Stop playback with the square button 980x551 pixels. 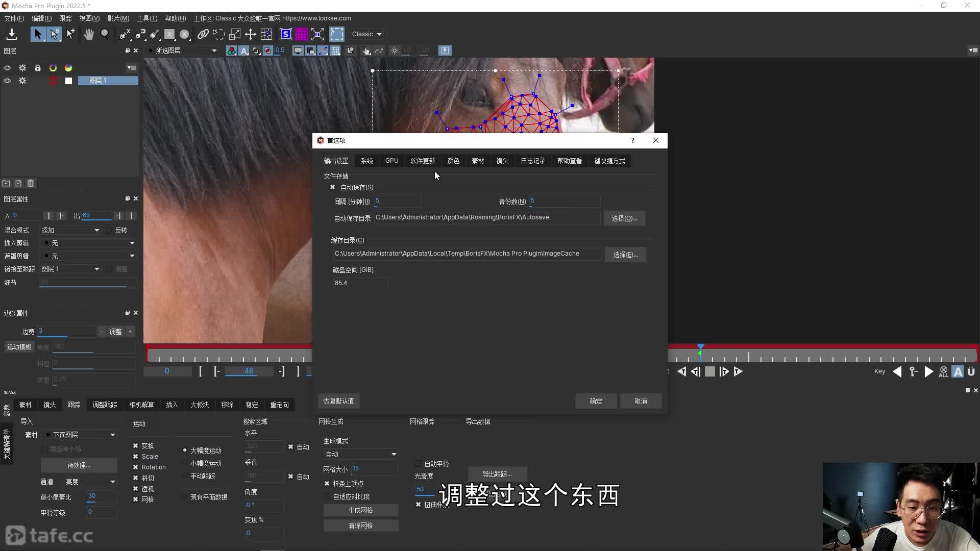(x=710, y=371)
